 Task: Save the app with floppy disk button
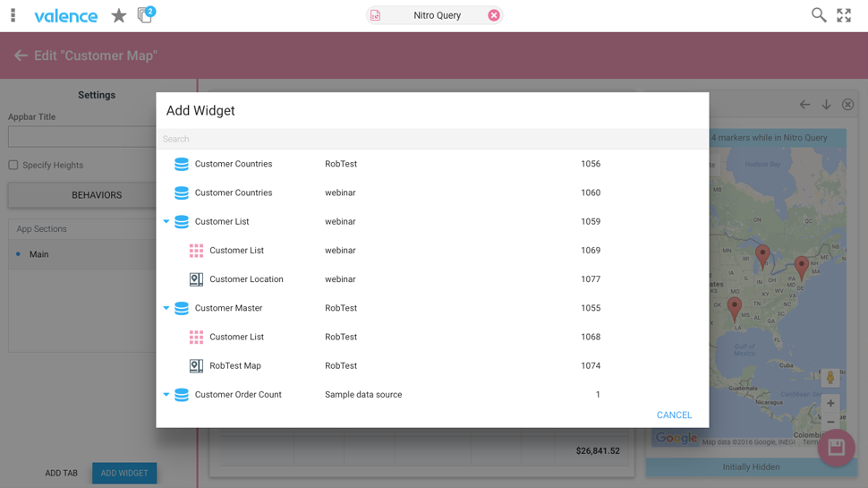point(836,447)
